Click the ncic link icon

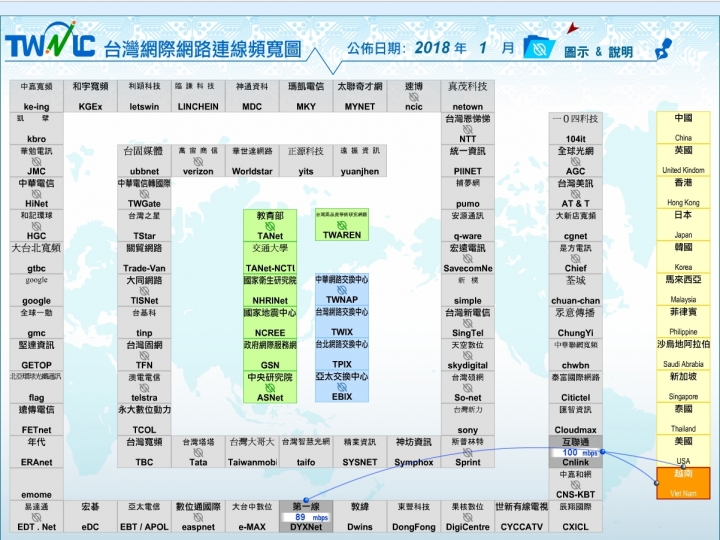pyautogui.click(x=414, y=97)
